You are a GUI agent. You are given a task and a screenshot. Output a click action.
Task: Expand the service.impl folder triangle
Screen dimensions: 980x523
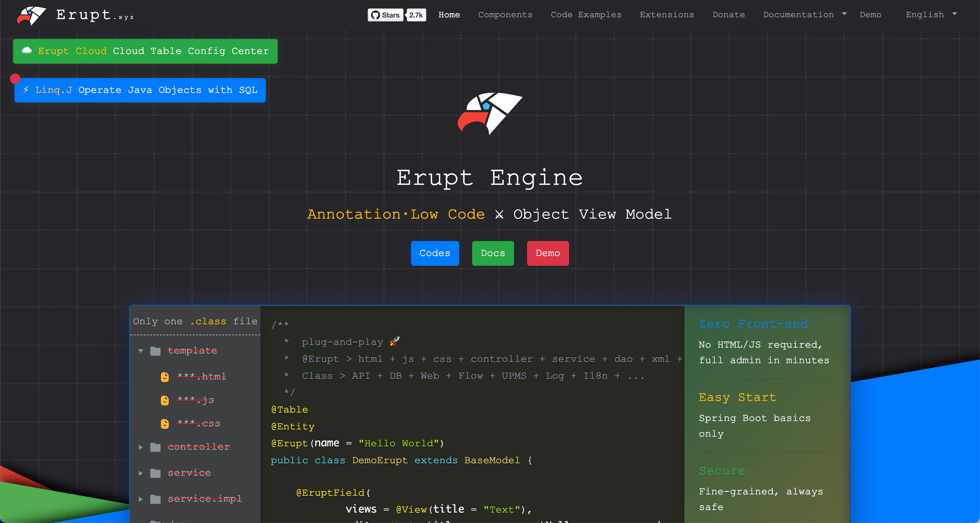pyautogui.click(x=141, y=499)
